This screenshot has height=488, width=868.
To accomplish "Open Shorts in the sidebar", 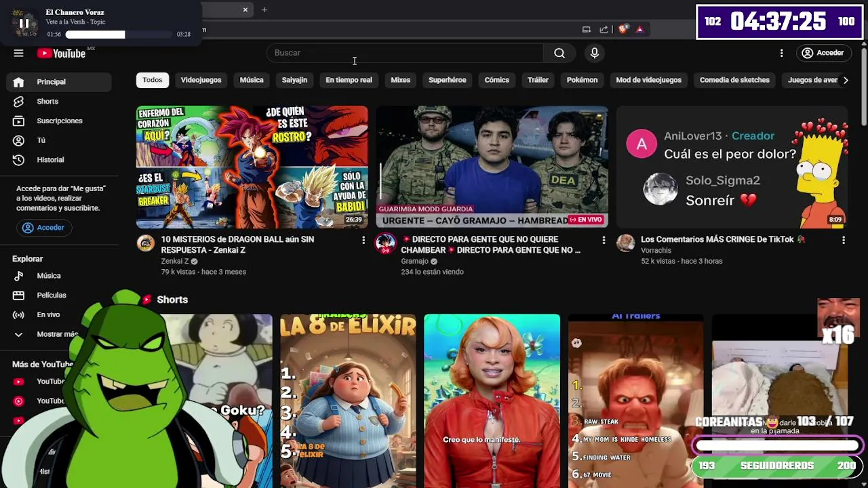I will [x=59, y=102].
